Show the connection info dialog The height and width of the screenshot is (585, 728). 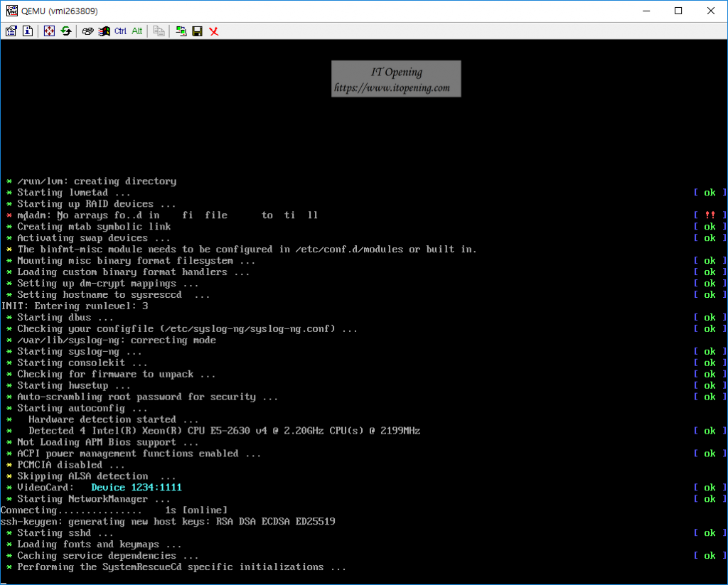pos(28,31)
